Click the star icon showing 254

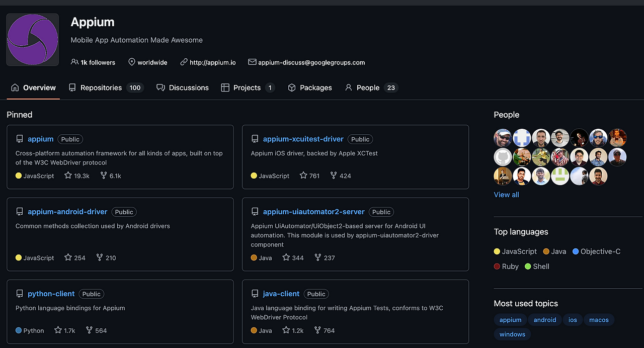[68, 257]
